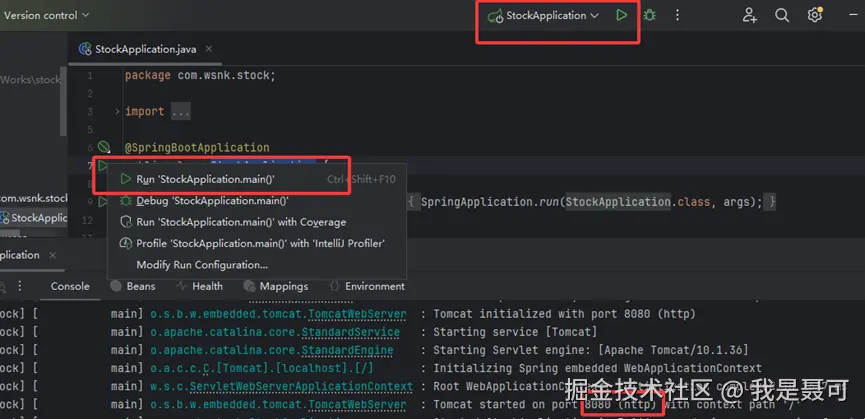Switch to the Environment tab
This screenshot has height=419, width=865.
click(367, 286)
